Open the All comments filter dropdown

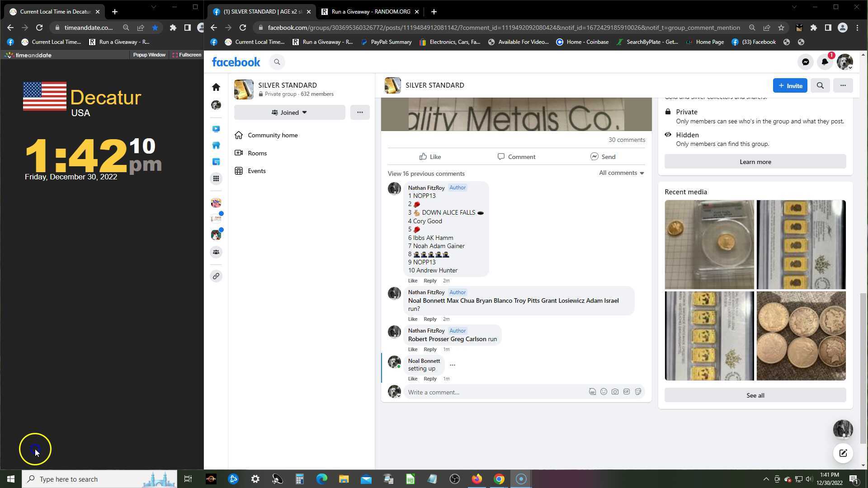coord(621,173)
